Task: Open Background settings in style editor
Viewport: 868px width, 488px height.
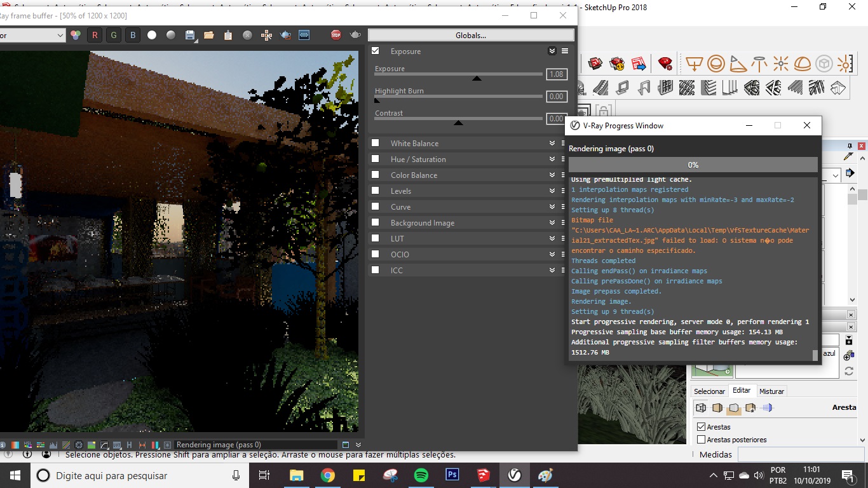Action: click(x=734, y=408)
